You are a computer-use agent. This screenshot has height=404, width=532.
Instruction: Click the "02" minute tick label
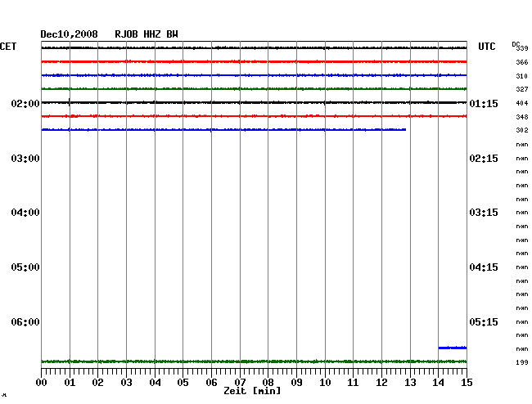(97, 383)
